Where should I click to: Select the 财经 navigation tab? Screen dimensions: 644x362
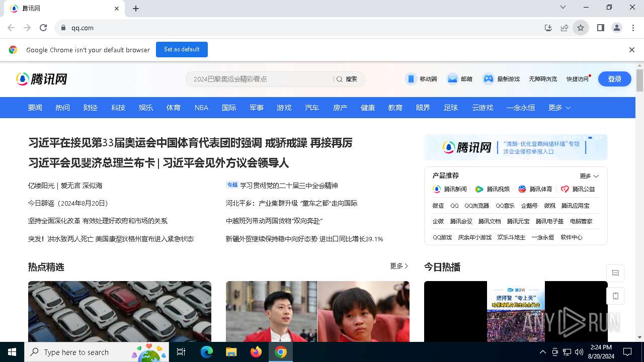91,108
